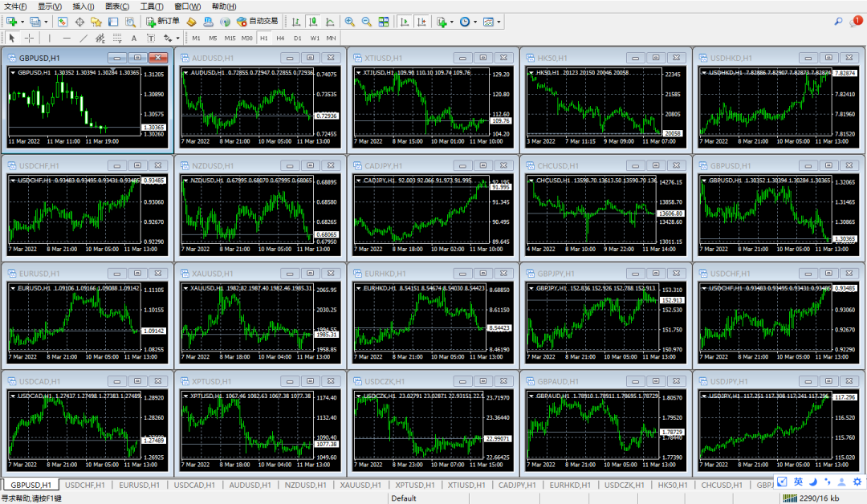Switch to candlestick chart display
Image resolution: width=867 pixels, height=504 pixels.
(312, 22)
